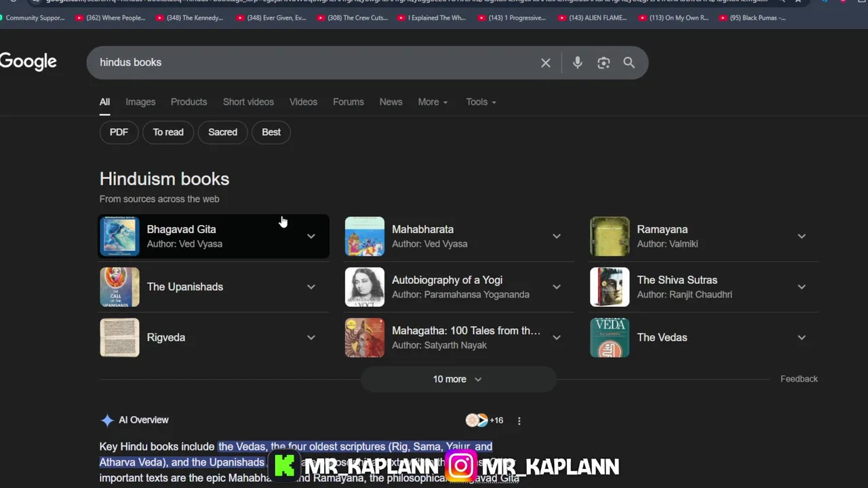Click The Vedas cover thumbnail
This screenshot has width=868, height=488.
point(610,338)
